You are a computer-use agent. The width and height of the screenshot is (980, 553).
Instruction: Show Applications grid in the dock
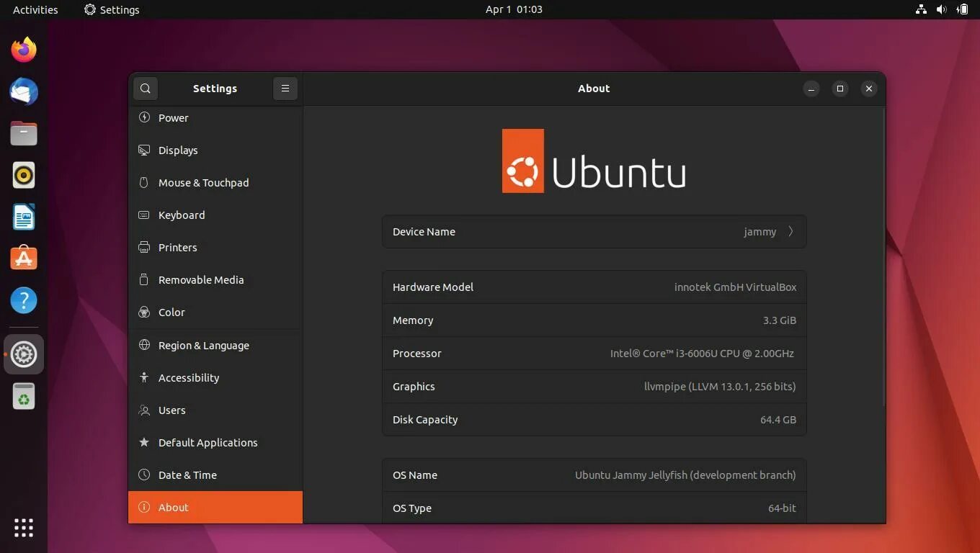tap(24, 528)
